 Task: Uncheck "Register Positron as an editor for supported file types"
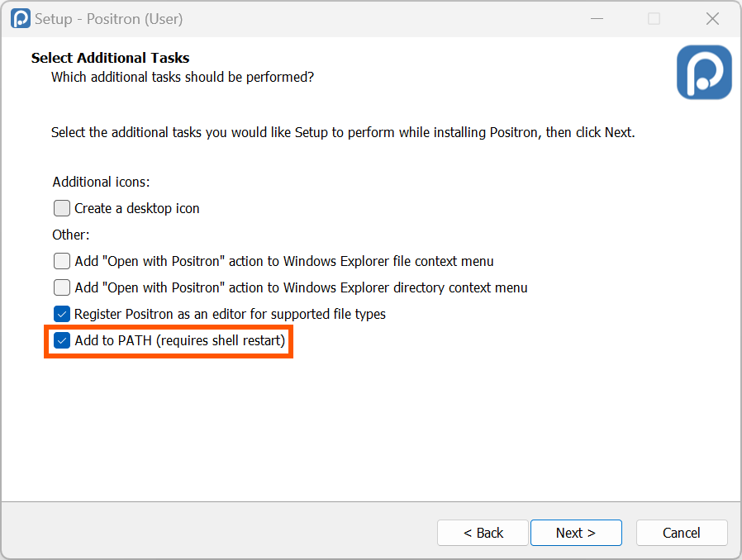(x=61, y=314)
